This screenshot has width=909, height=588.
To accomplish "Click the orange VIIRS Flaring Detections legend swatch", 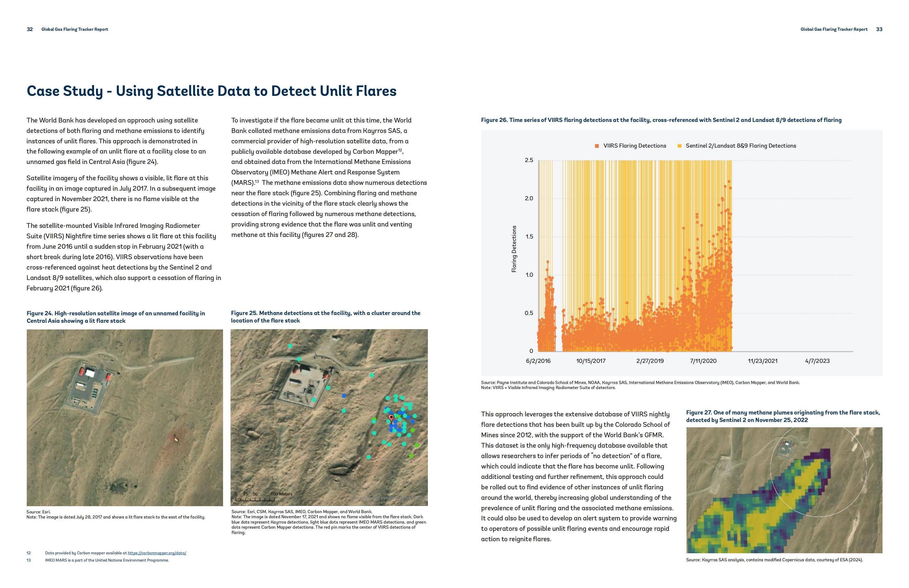I will (597, 146).
